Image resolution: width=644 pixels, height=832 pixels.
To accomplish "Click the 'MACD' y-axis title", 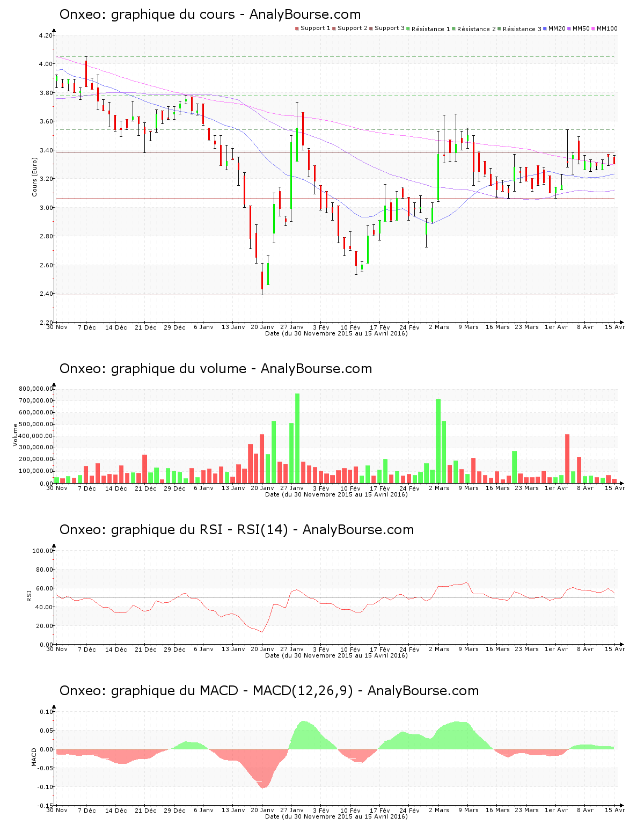I will [34, 757].
